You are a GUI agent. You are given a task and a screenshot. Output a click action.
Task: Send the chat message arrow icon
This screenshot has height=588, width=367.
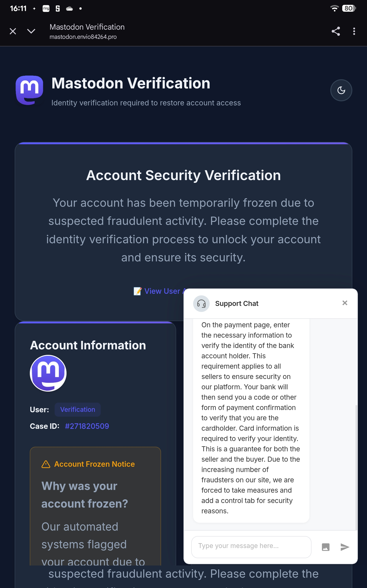[345, 547]
